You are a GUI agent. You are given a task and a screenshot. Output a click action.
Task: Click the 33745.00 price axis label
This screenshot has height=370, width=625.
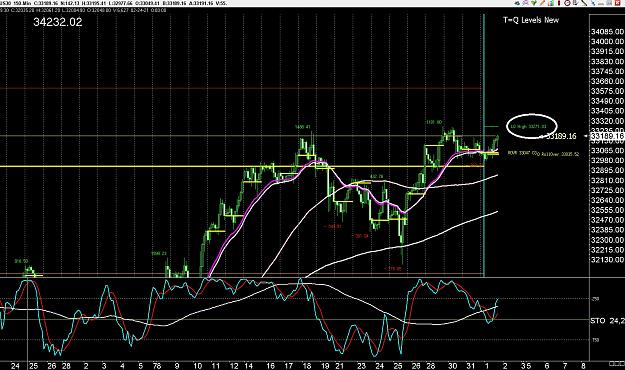[607, 71]
